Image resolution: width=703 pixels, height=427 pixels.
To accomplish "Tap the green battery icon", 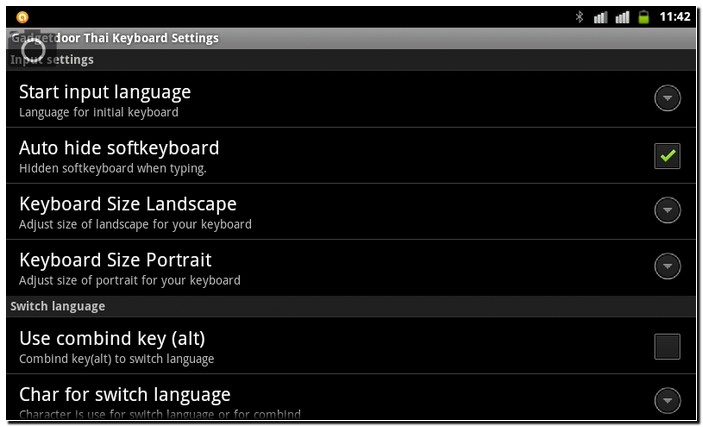I will [x=643, y=17].
